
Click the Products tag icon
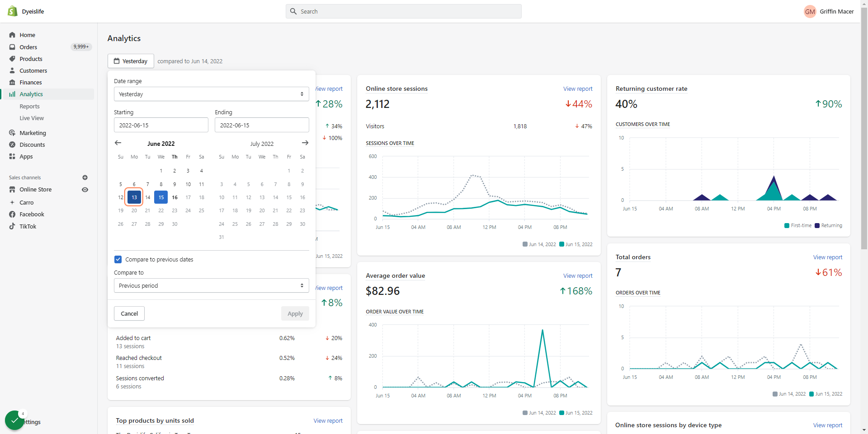tap(12, 59)
